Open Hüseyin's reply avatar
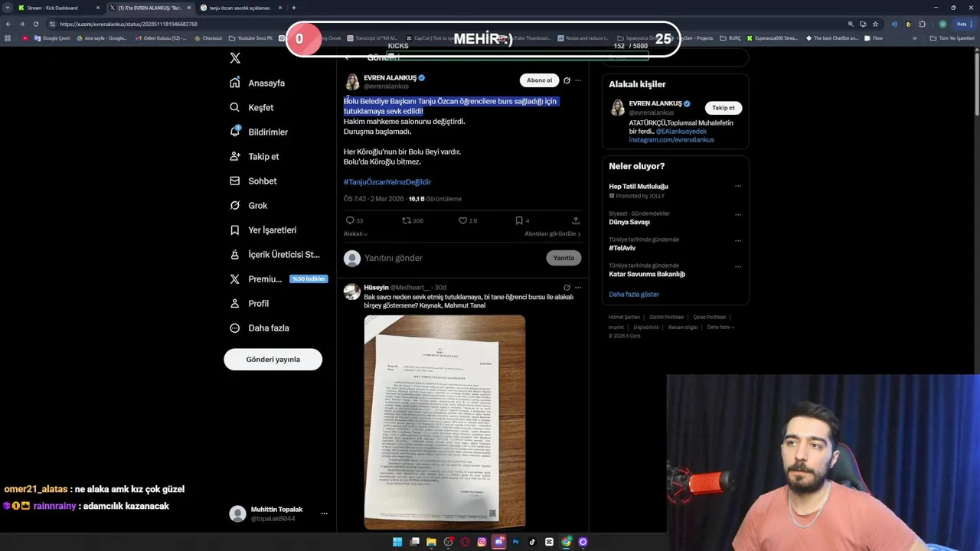Image resolution: width=980 pixels, height=551 pixels. pyautogui.click(x=352, y=292)
